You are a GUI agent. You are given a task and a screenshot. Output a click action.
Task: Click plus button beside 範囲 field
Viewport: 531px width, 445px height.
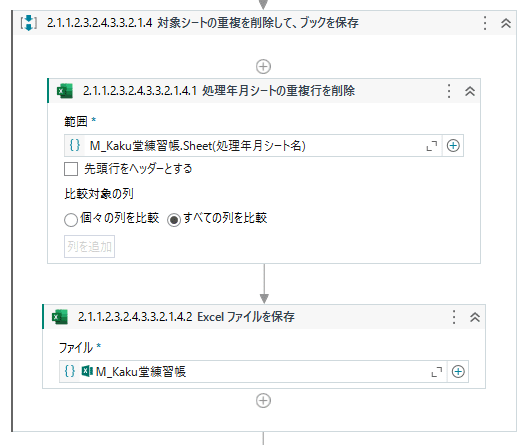pos(453,146)
